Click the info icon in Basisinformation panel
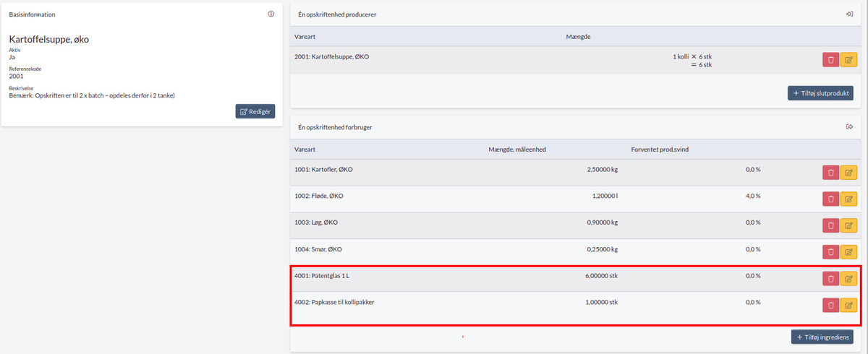The width and height of the screenshot is (868, 354). click(x=271, y=14)
